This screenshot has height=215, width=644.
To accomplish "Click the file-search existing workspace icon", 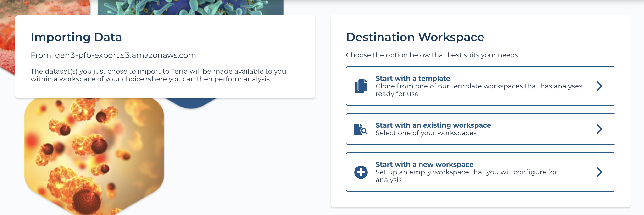I will 361,129.
